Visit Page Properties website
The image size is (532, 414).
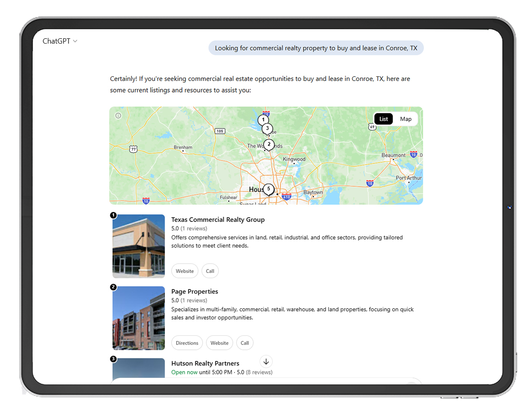[219, 343]
